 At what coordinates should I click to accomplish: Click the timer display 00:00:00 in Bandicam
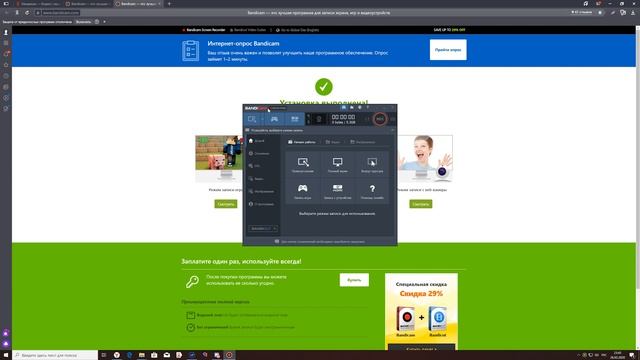[343, 117]
